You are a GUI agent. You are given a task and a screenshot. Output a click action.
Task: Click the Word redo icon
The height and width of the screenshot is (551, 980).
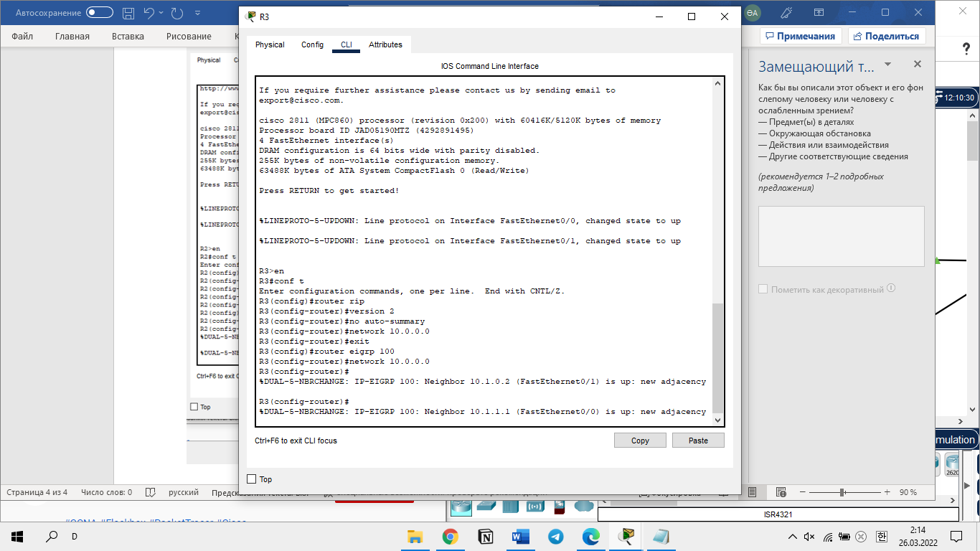coord(177,13)
